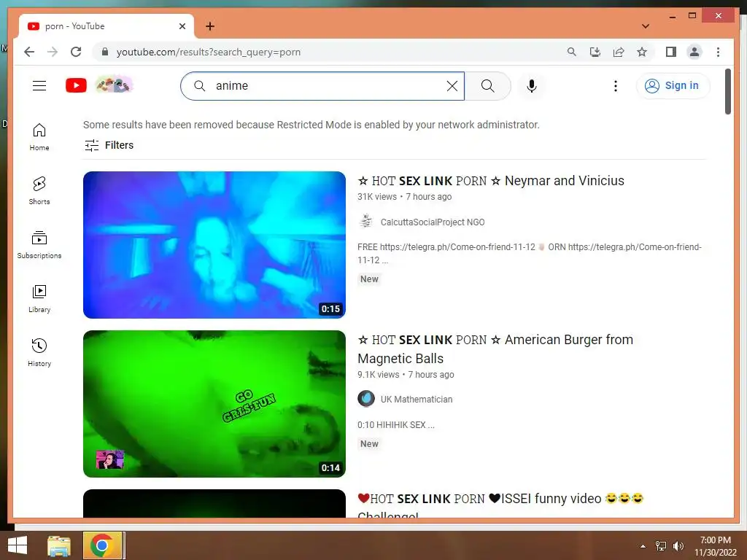Expand the Filters options
The width and height of the screenshot is (747, 560).
click(109, 145)
